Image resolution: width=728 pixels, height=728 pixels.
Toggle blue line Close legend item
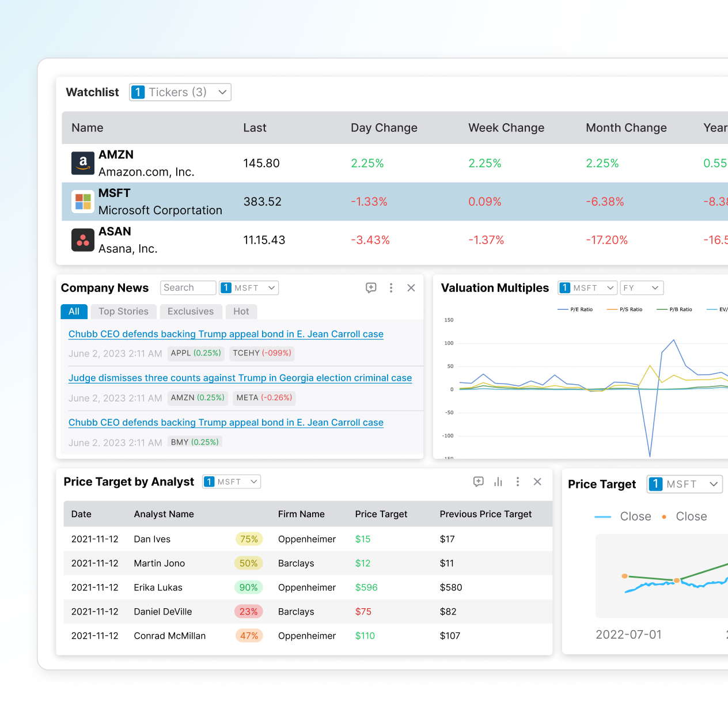pyautogui.click(x=623, y=517)
